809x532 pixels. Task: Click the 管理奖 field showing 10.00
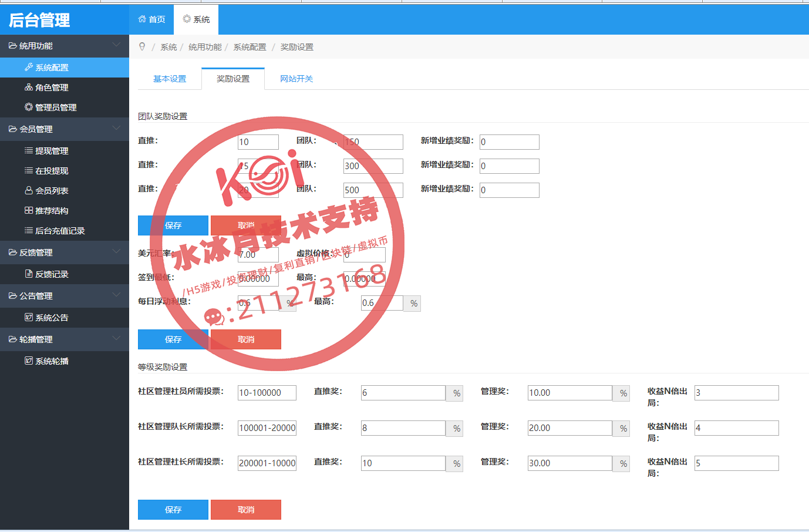click(570, 393)
